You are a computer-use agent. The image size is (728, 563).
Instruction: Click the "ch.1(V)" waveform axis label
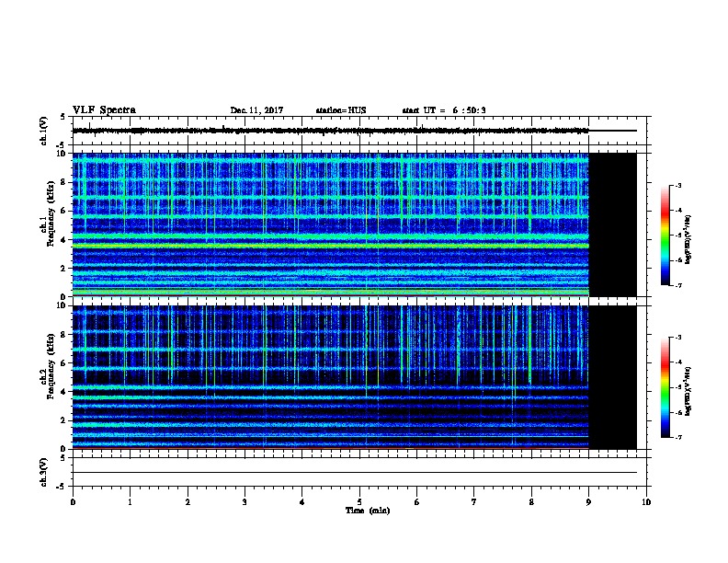[x=44, y=131]
